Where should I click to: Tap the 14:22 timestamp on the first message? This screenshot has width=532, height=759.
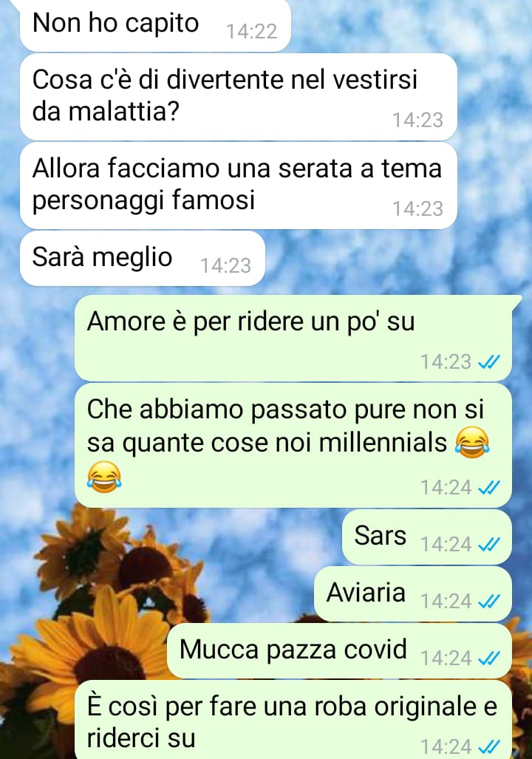[x=252, y=32]
